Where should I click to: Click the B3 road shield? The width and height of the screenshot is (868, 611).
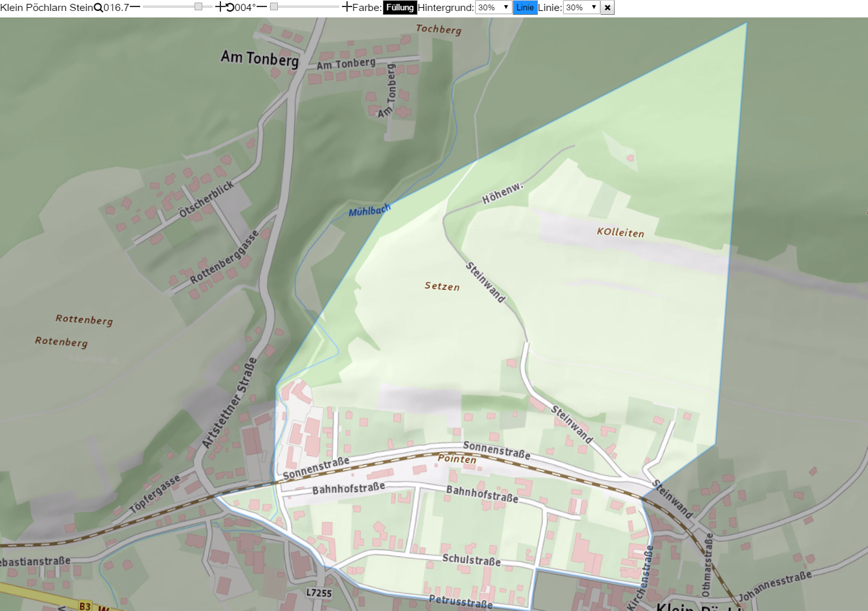tap(85, 606)
